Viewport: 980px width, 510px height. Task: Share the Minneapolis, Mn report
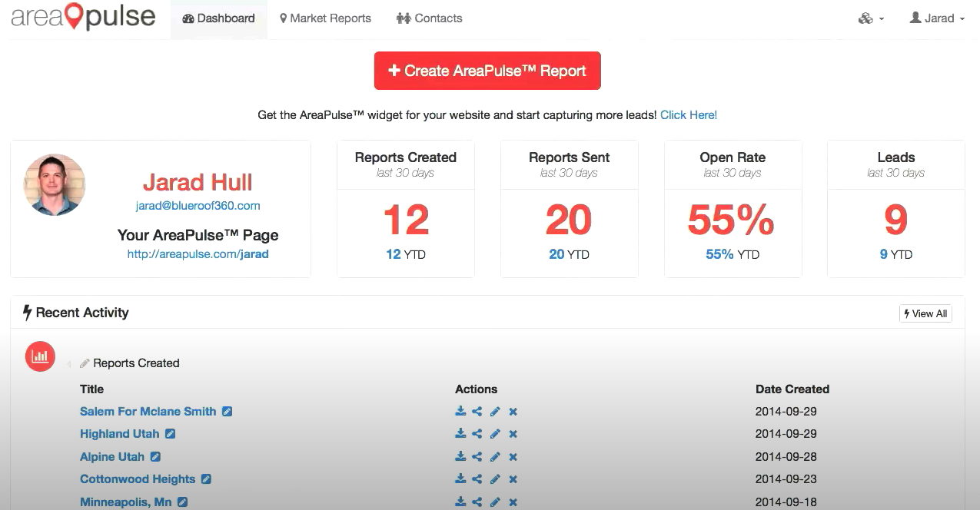pos(477,502)
